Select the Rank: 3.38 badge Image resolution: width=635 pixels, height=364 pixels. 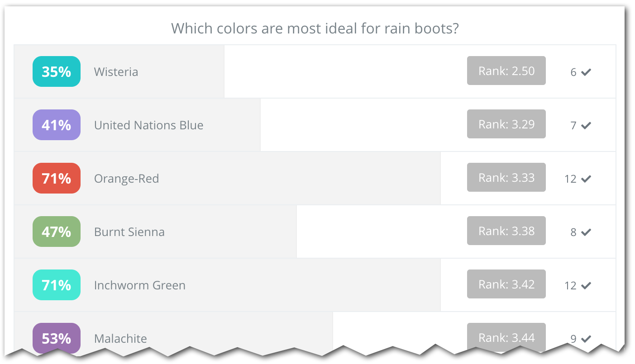[506, 231]
